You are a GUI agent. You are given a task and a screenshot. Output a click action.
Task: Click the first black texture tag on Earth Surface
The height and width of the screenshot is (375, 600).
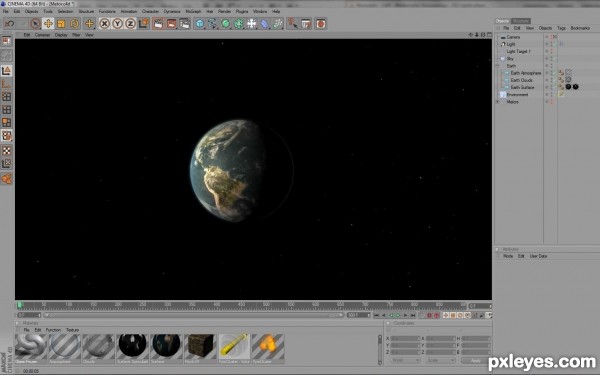coord(568,87)
